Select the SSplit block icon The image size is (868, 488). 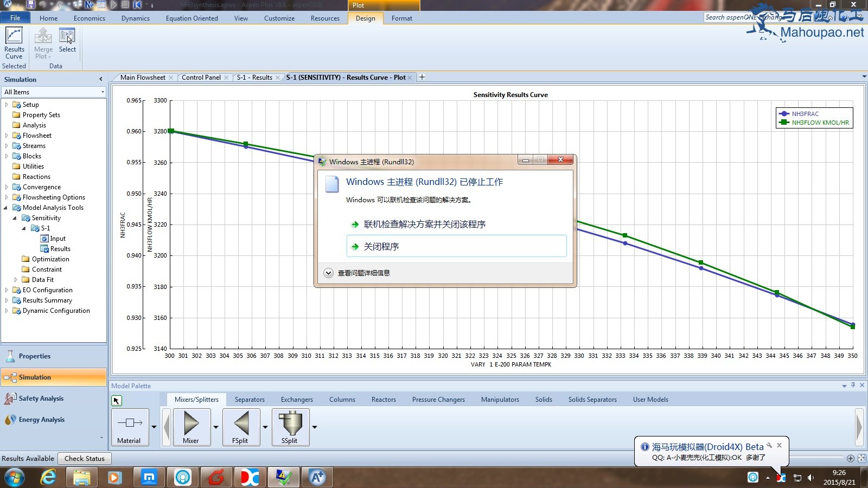(x=290, y=427)
